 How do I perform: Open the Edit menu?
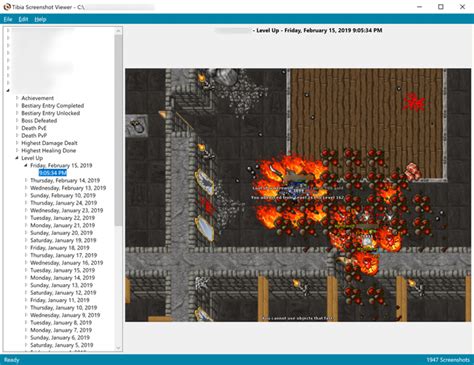coord(23,19)
